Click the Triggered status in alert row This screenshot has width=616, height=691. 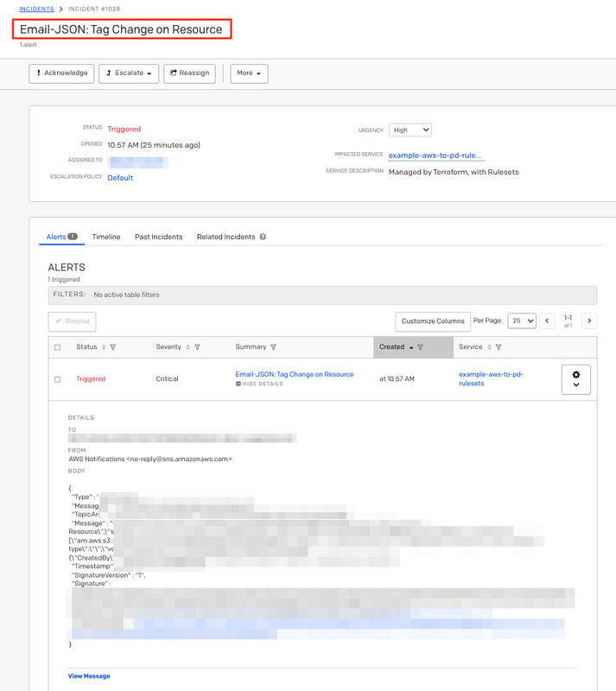point(91,379)
